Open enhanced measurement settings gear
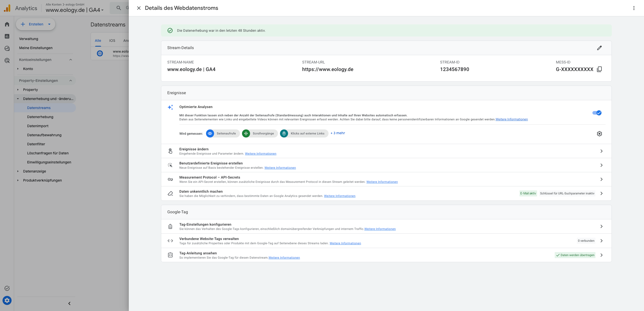The width and height of the screenshot is (644, 311). [x=599, y=134]
